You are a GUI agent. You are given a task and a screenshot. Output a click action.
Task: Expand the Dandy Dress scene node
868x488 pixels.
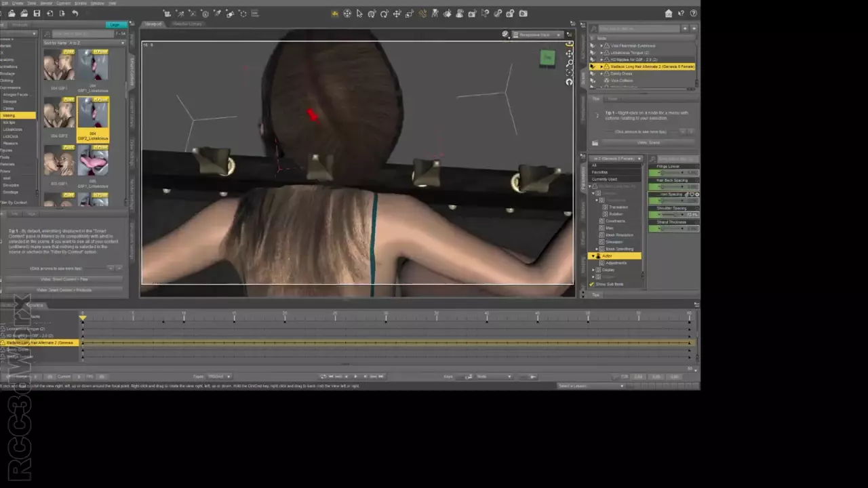pyautogui.click(x=601, y=73)
